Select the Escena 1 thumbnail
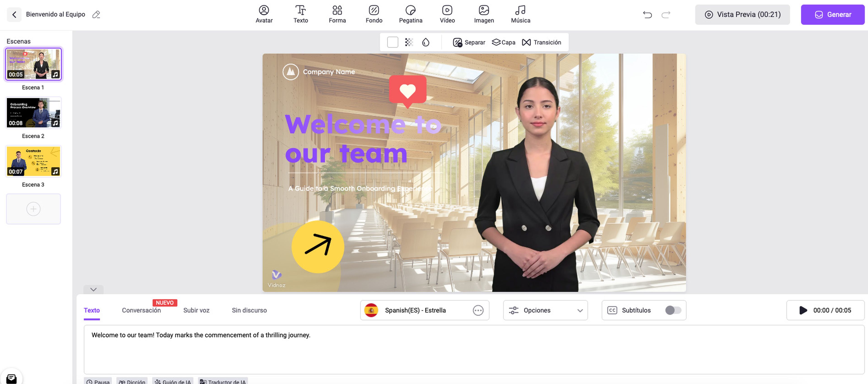This screenshot has width=868, height=384. [x=33, y=64]
